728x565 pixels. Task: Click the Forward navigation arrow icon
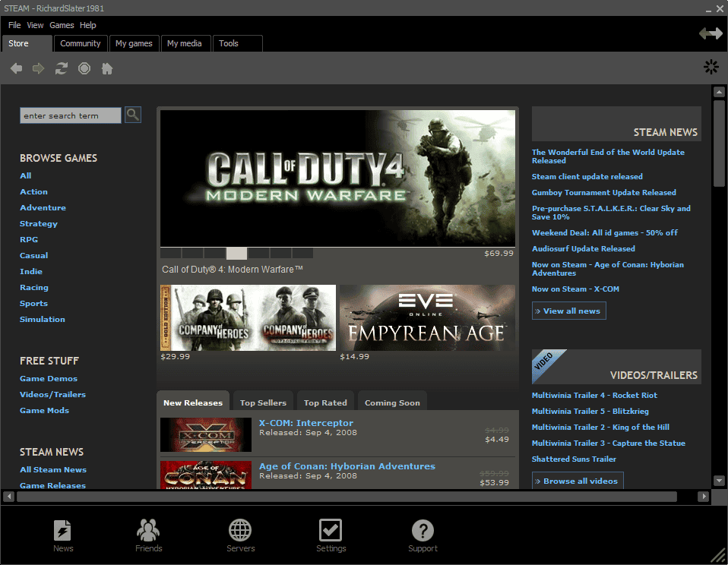[x=38, y=68]
